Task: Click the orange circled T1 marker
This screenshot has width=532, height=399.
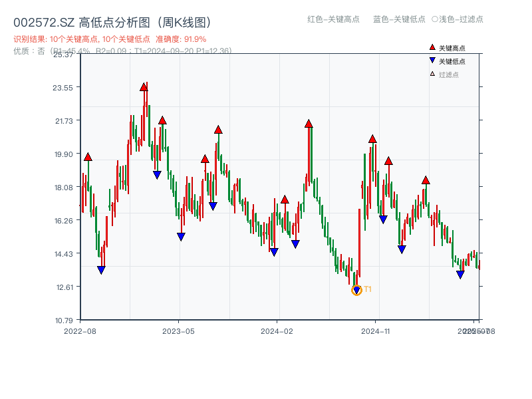Action: (x=356, y=291)
